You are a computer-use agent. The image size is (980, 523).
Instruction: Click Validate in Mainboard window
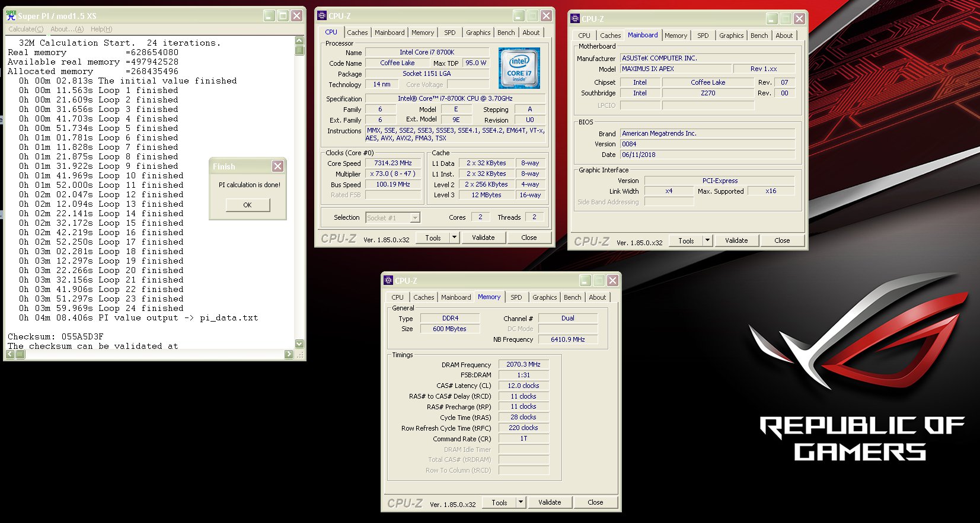tap(736, 240)
